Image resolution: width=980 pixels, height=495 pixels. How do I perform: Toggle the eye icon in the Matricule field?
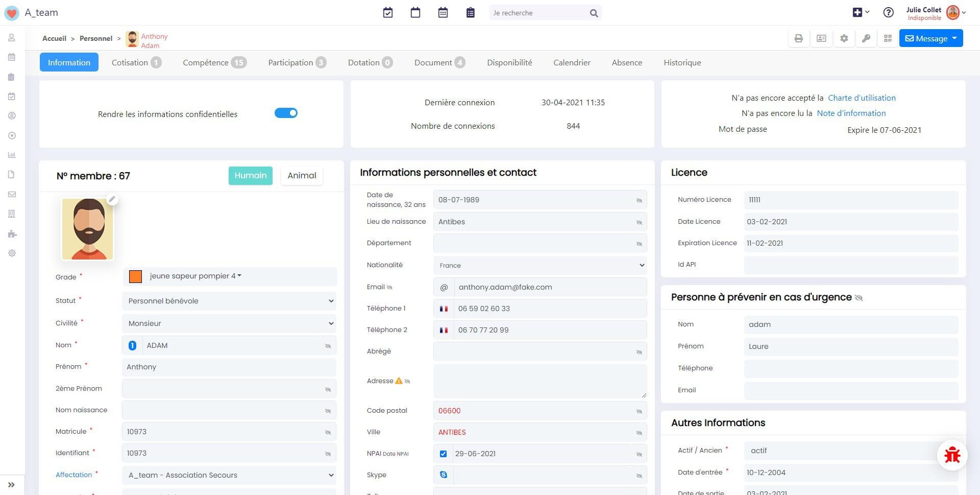point(328,432)
